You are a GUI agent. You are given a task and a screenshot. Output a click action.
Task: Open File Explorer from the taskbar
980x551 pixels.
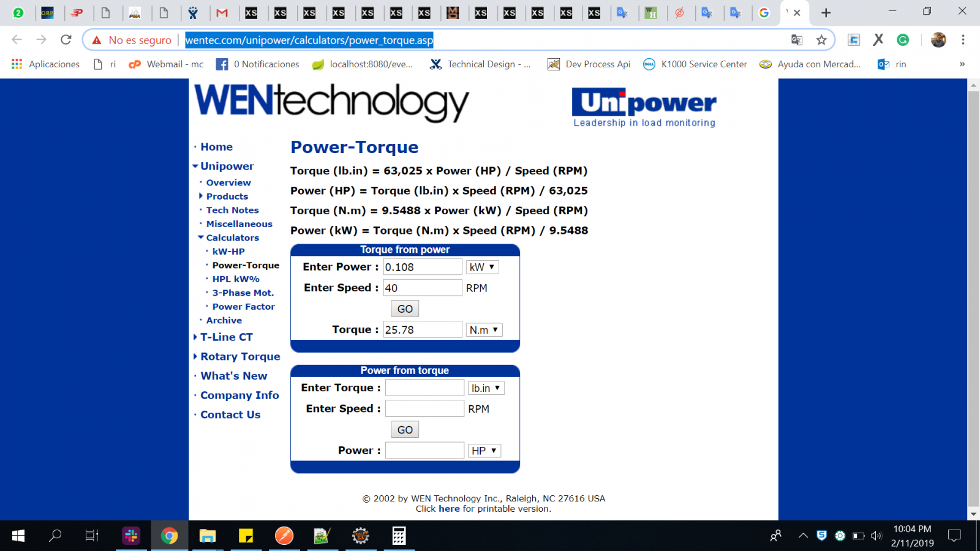click(208, 536)
